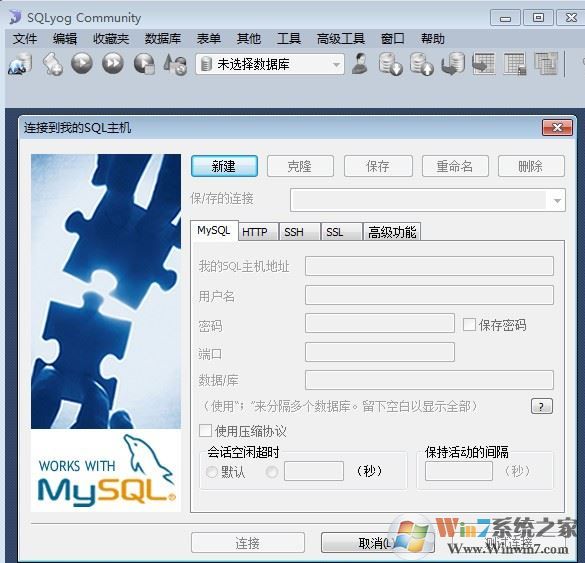This screenshot has height=563, width=585.
Task: Click the new connection toolbar icon
Action: click(x=20, y=64)
